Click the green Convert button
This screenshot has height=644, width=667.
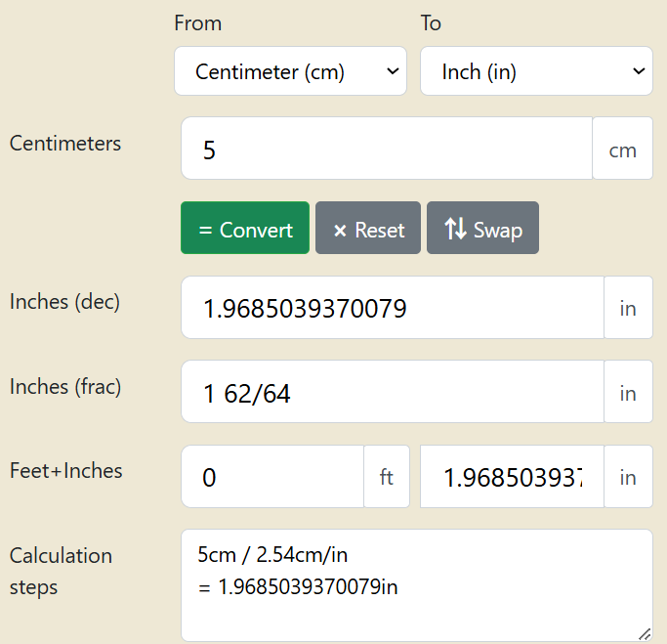(245, 228)
